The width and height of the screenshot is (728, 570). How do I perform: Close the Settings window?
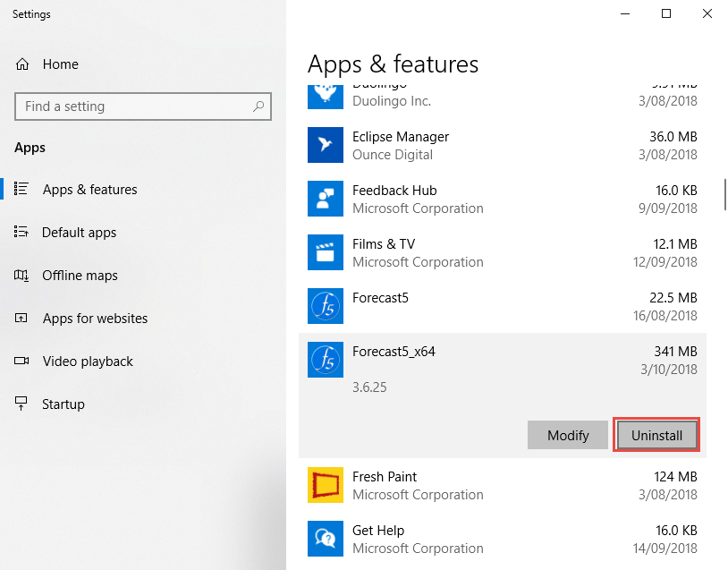point(707,13)
